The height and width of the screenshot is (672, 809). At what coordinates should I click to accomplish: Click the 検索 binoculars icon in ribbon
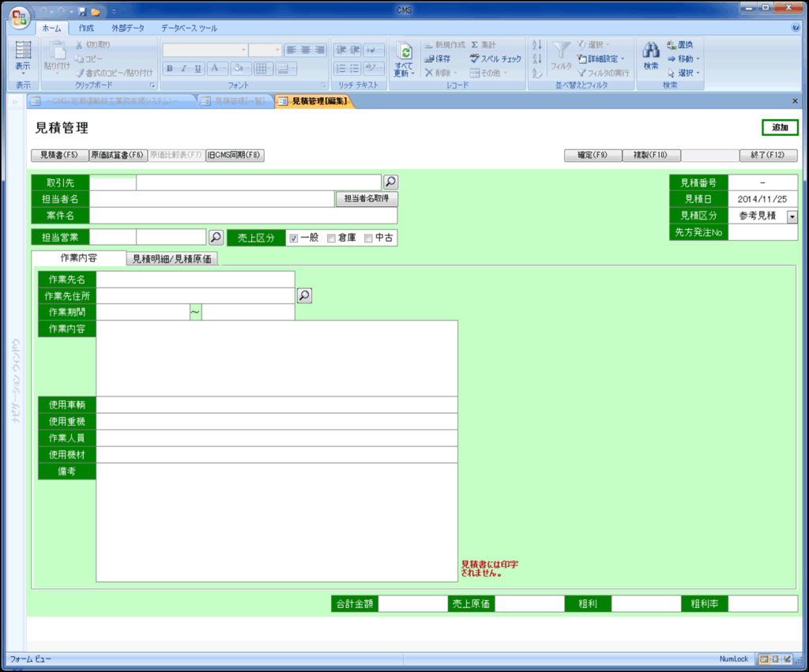point(650,52)
